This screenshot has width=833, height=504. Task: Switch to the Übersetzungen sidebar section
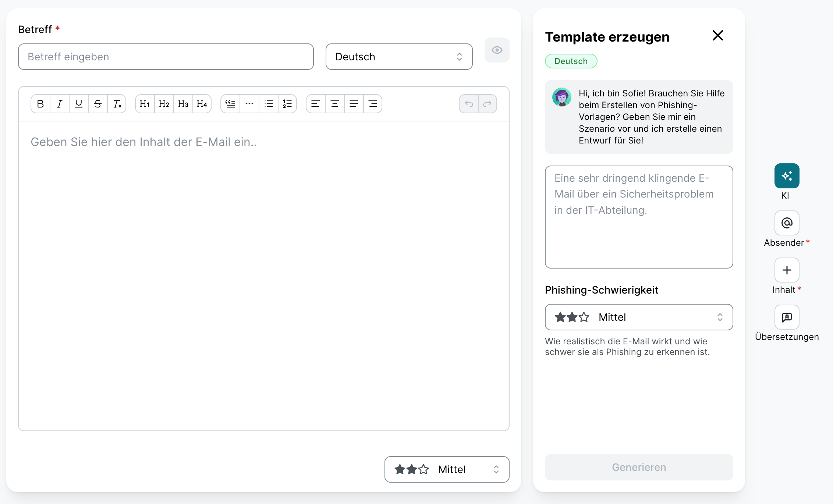787,317
